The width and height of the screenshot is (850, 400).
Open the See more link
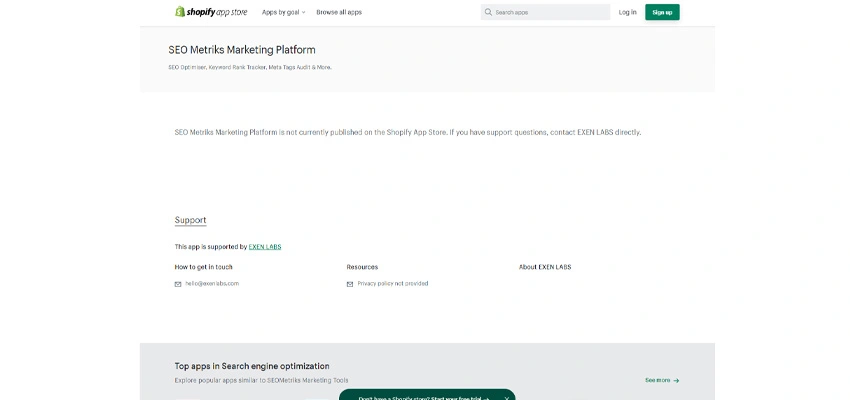coord(661,380)
